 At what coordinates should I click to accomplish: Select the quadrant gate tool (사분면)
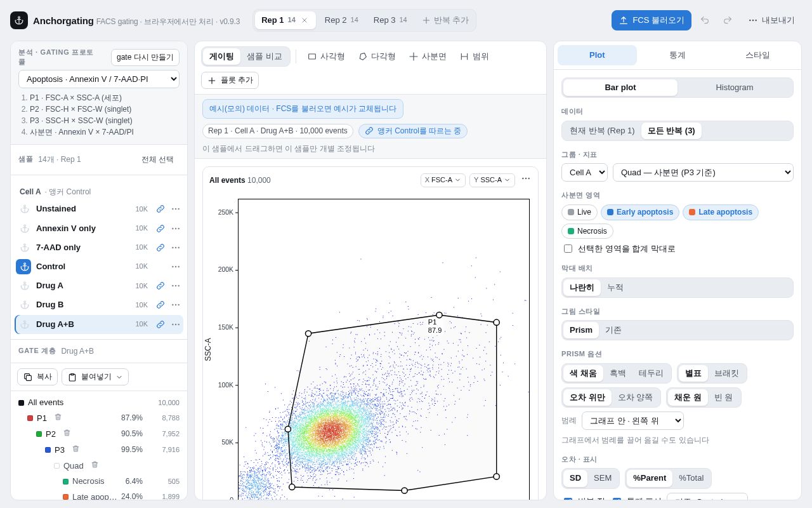click(x=428, y=57)
